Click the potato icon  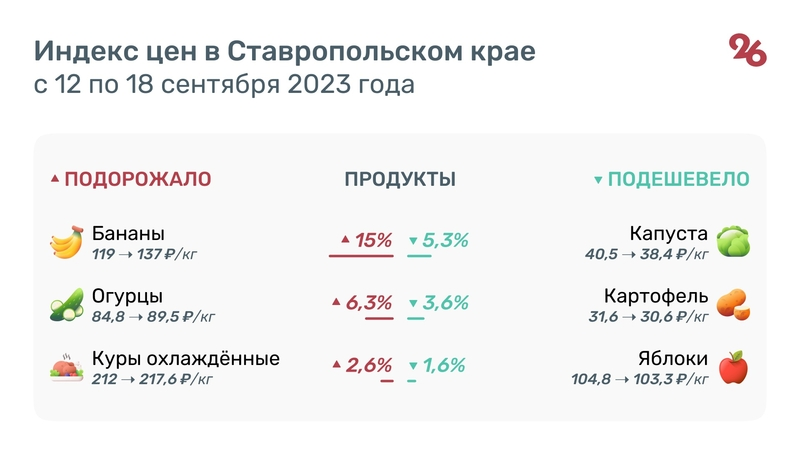(x=733, y=304)
